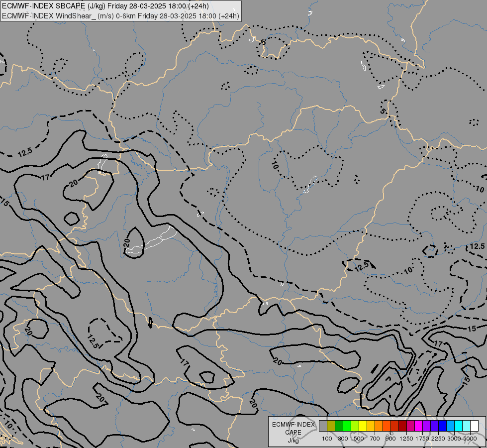The width and height of the screenshot is (487, 448).
Task: Click the '500' legend tick label
Action: coord(359,439)
